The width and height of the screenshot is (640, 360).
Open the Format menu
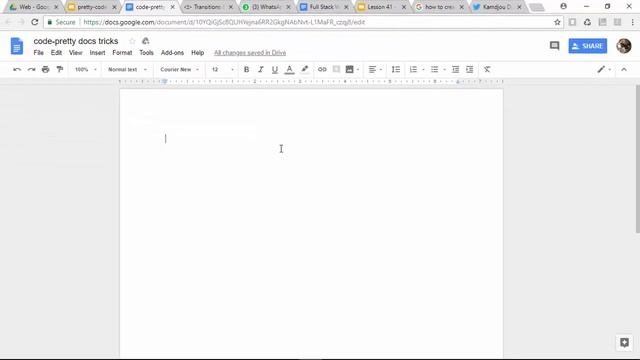pos(122,53)
